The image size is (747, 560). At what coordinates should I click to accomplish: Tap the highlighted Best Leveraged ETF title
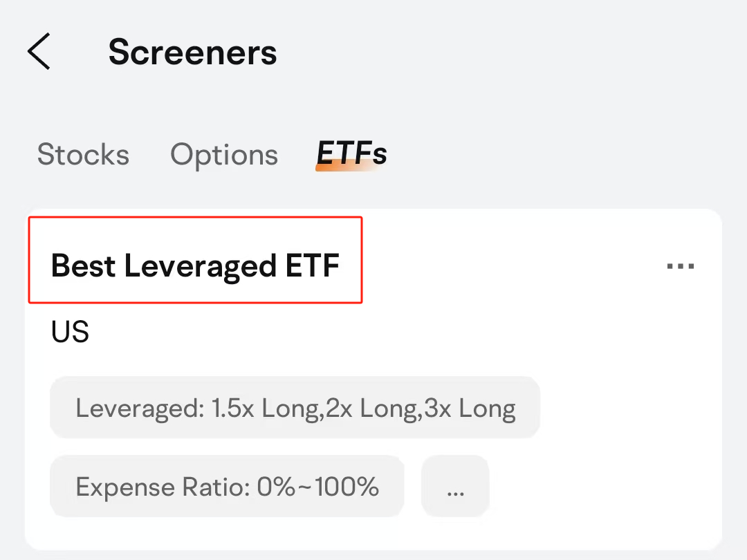coord(195,265)
